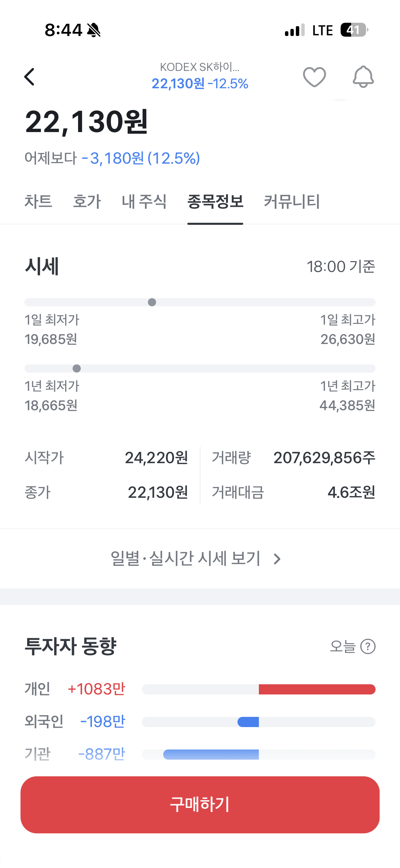Click the question mark help icon

pos(368,646)
